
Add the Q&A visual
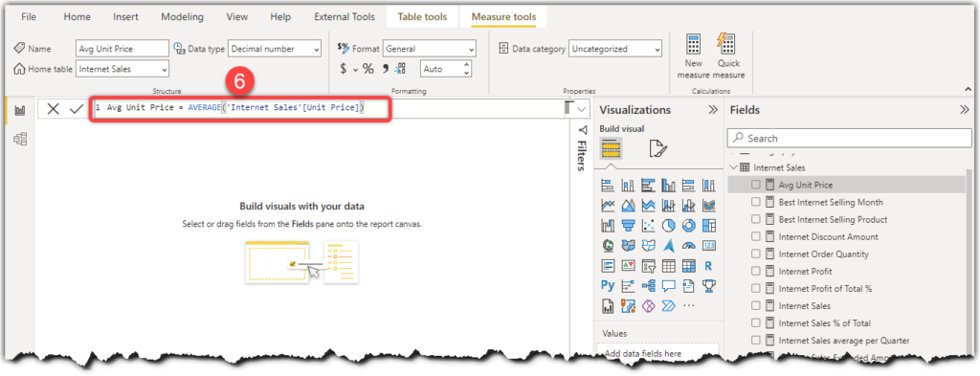click(x=668, y=286)
